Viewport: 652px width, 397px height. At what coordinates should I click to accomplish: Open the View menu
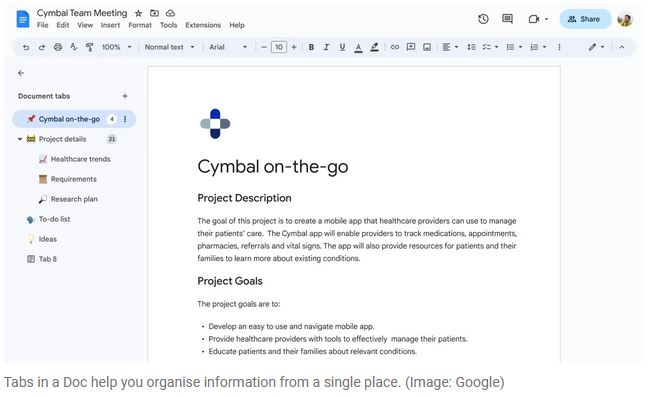tap(85, 25)
